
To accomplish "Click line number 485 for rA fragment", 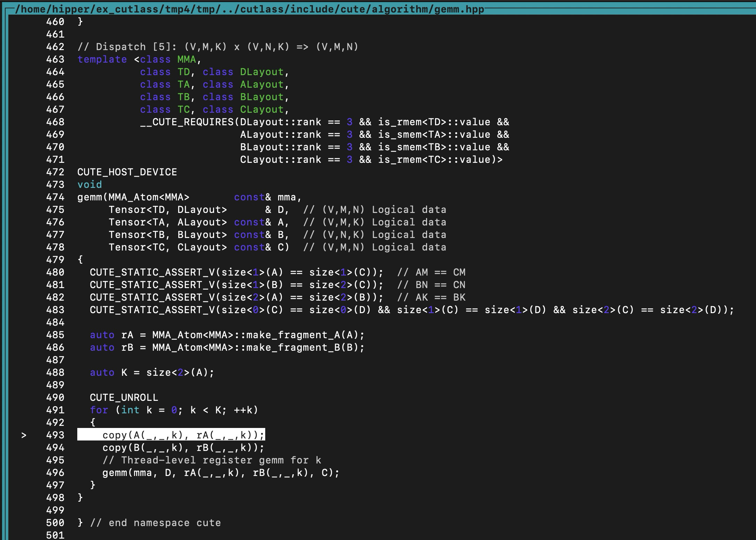I will 55,335.
